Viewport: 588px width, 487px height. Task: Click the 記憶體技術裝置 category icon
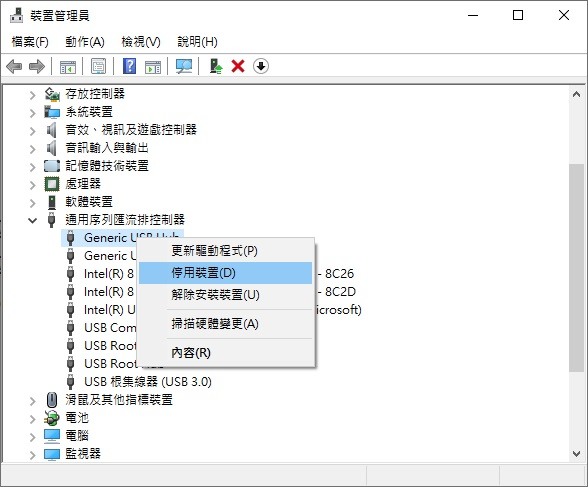coord(52,166)
